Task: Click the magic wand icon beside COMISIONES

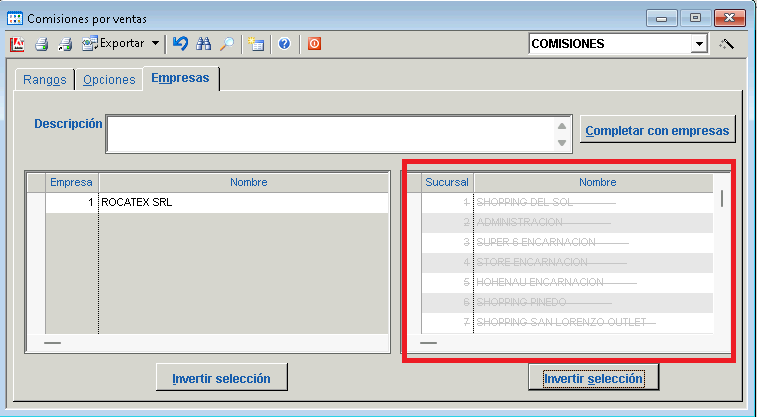Action: click(727, 44)
